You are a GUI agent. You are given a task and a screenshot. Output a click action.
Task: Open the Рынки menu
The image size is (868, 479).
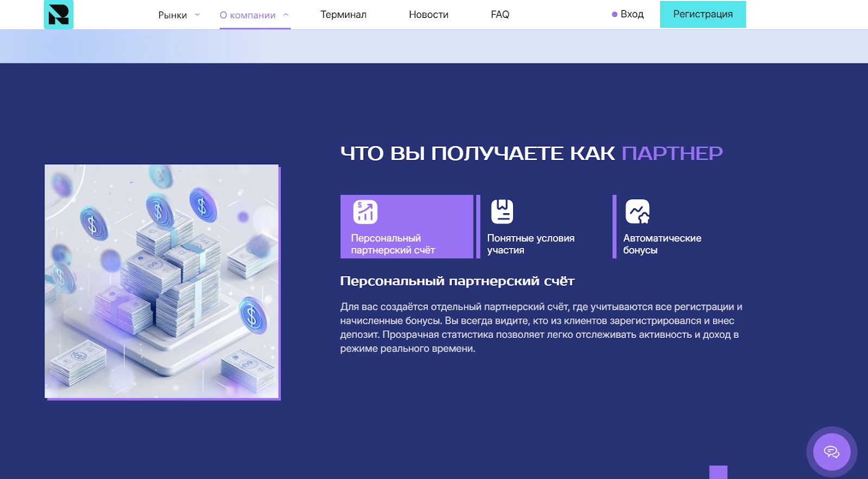click(x=173, y=15)
